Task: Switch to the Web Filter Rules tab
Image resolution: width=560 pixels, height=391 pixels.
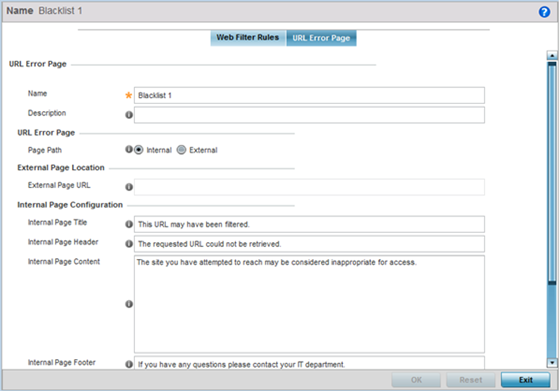Action: (248, 38)
